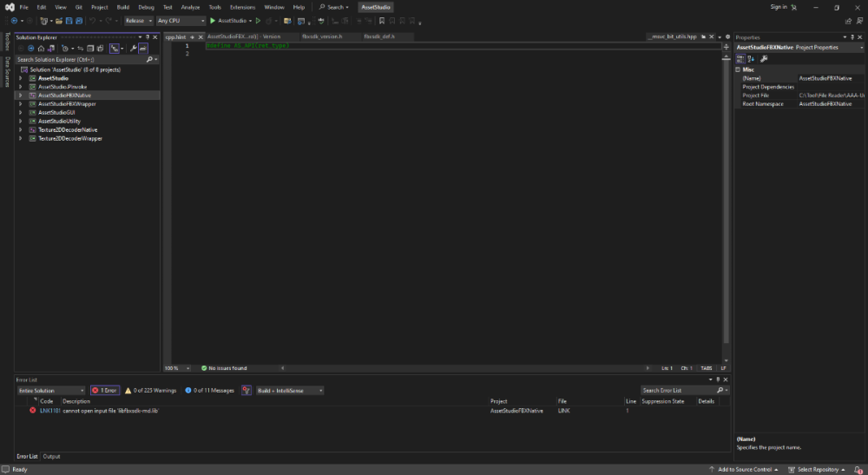Open the 100 % zoom dropdown
The image size is (868, 475).
pyautogui.click(x=176, y=368)
